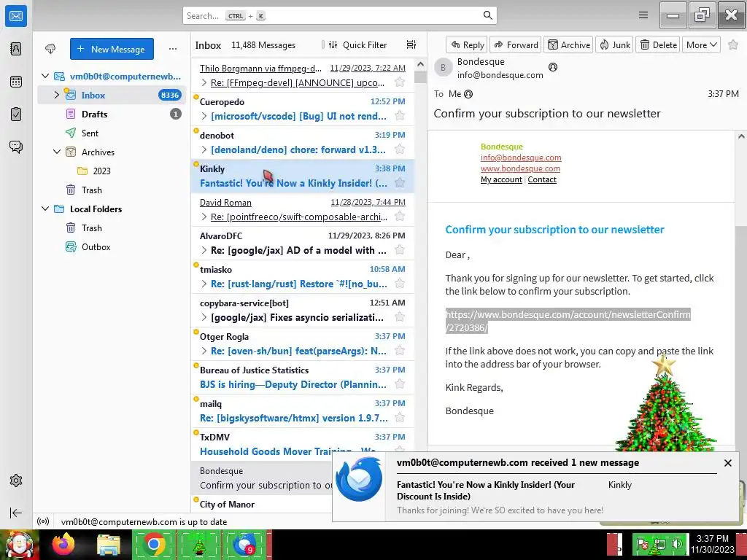
Task: Reply to the Bondesque email
Action: click(467, 44)
